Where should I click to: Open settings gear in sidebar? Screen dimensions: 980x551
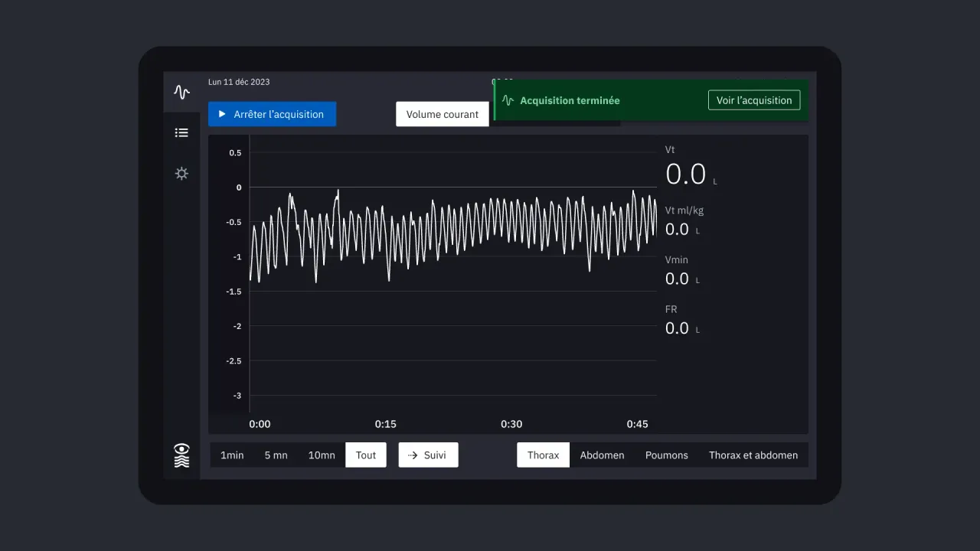tap(181, 174)
